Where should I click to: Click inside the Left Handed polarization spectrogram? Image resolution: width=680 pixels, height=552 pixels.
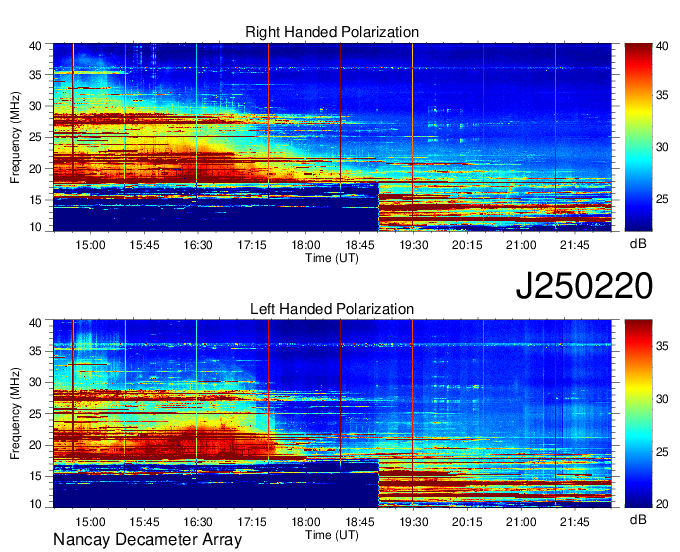click(x=332, y=414)
